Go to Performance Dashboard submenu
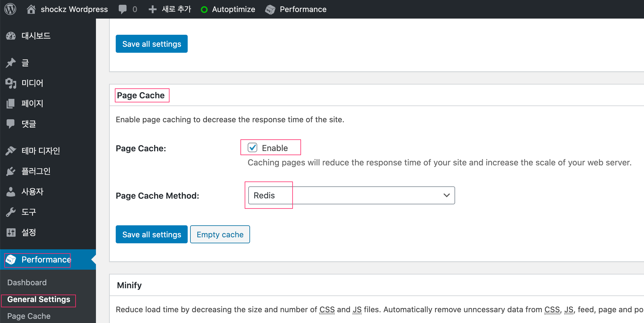This screenshot has height=323, width=644. point(27,283)
